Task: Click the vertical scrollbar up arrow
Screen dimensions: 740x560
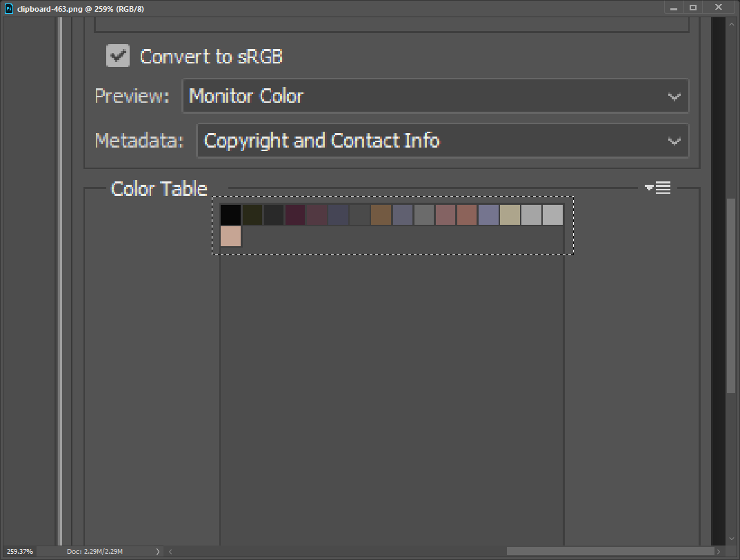Action: tap(732, 23)
